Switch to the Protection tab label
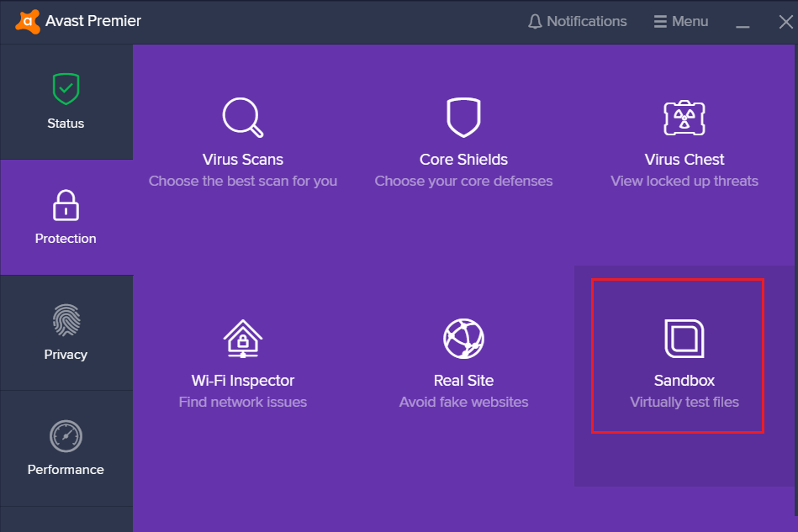 [66, 239]
